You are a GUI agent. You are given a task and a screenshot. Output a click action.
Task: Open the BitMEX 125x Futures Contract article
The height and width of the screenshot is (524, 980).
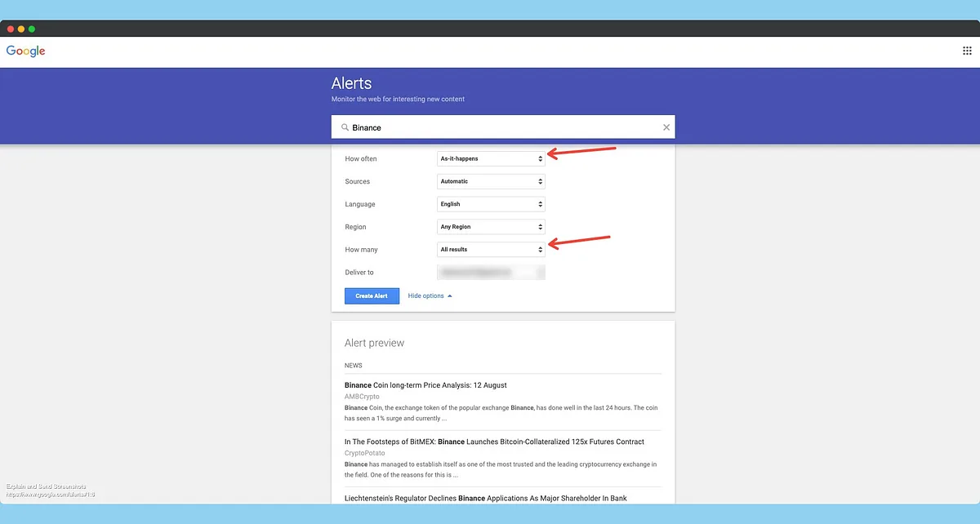pos(493,441)
